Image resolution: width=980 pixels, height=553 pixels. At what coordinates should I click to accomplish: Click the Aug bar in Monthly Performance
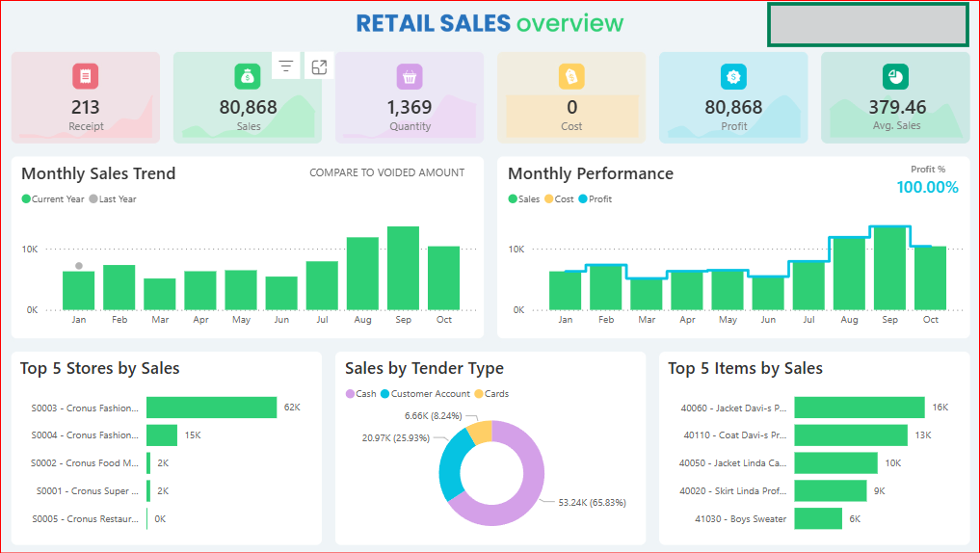click(x=849, y=274)
